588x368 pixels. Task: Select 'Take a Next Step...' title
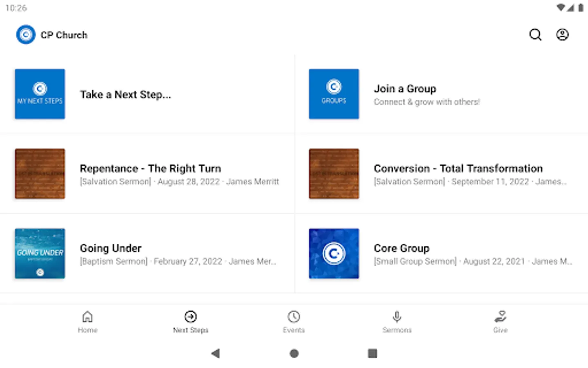pyautogui.click(x=125, y=95)
